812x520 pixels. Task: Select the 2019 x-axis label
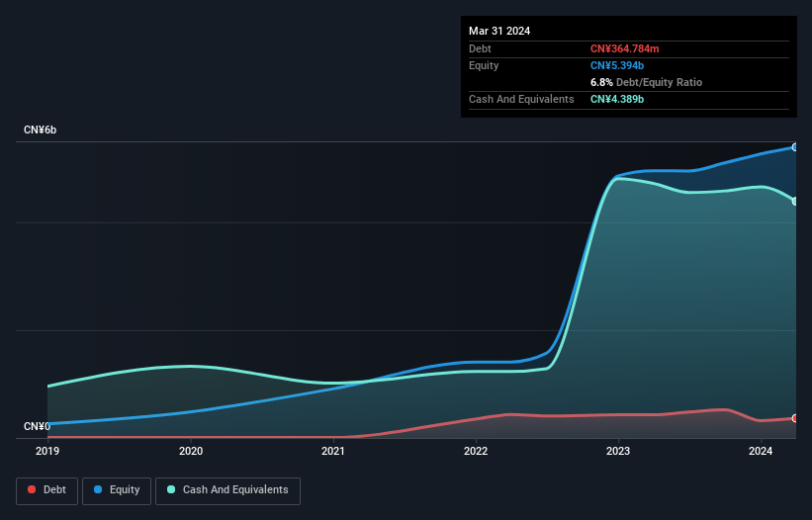click(47, 451)
